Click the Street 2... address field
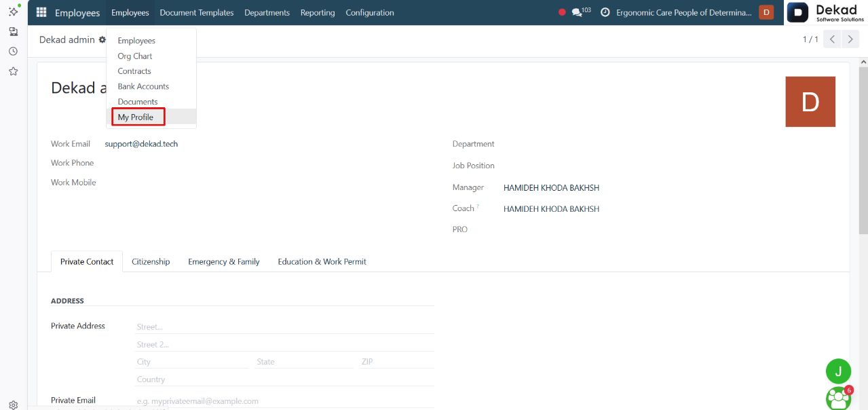Image resolution: width=868 pixels, height=410 pixels. pyautogui.click(x=285, y=344)
